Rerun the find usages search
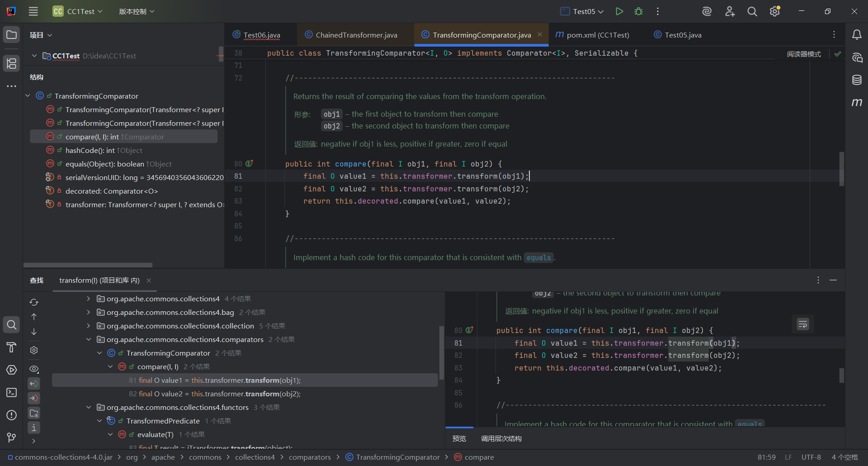868x466 pixels. 34,302
